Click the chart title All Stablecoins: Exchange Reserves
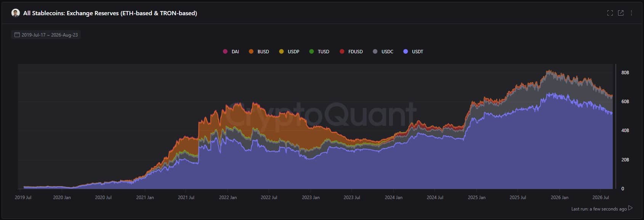644x220 pixels. click(110, 13)
